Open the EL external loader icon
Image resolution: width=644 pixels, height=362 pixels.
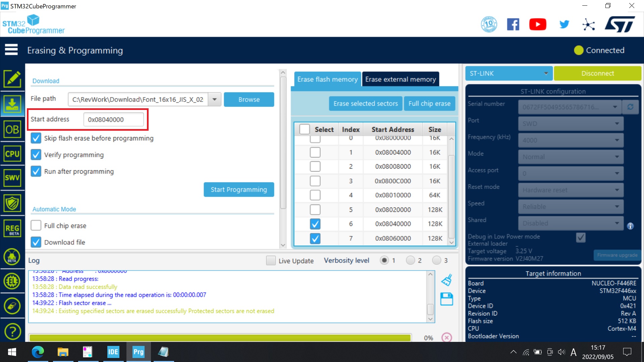click(x=12, y=281)
